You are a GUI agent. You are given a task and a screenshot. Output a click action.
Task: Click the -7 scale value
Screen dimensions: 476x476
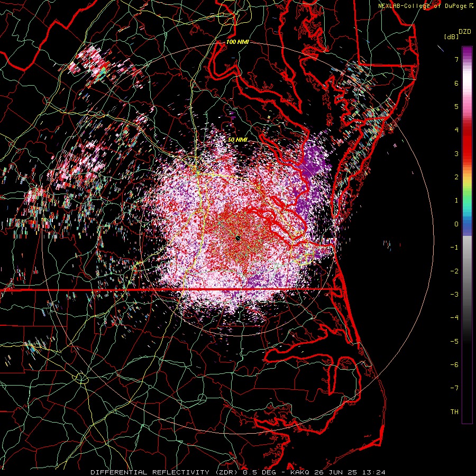454,388
